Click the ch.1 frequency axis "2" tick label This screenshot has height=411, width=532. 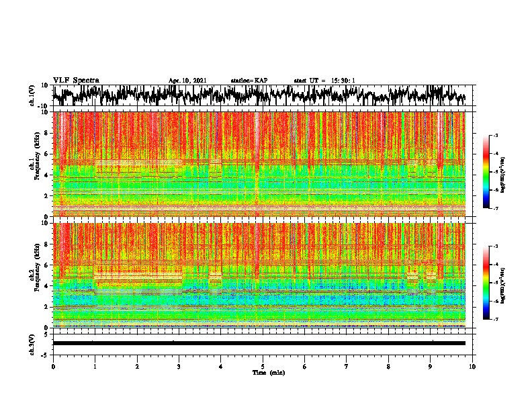[x=46, y=196]
